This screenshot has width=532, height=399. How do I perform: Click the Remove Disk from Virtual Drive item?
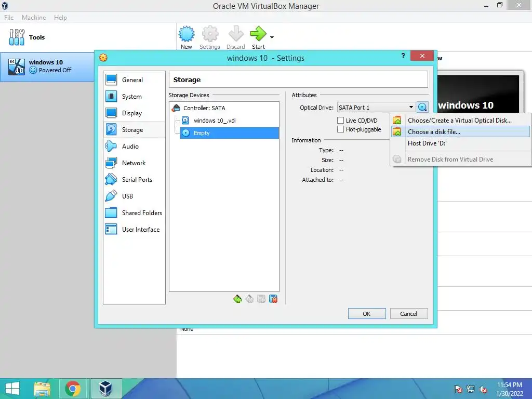tap(460, 159)
